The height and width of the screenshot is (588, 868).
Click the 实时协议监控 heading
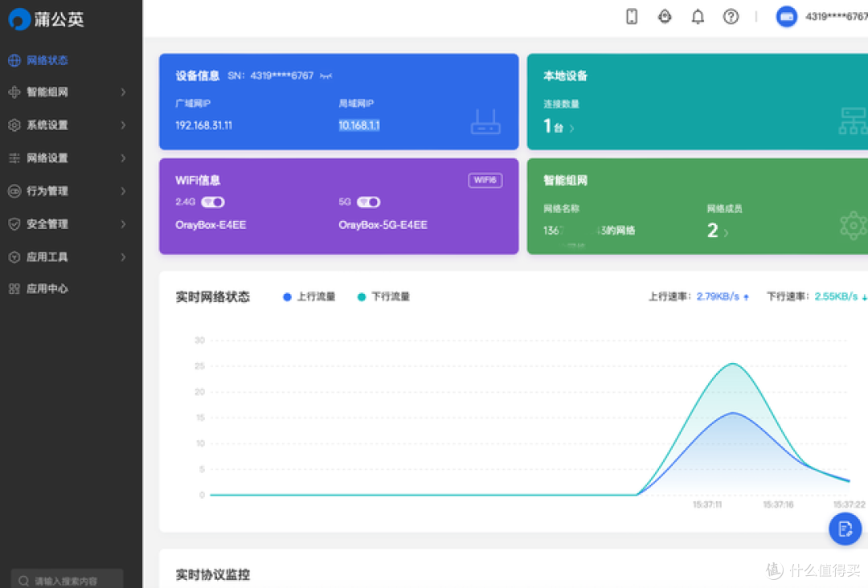pos(212,574)
